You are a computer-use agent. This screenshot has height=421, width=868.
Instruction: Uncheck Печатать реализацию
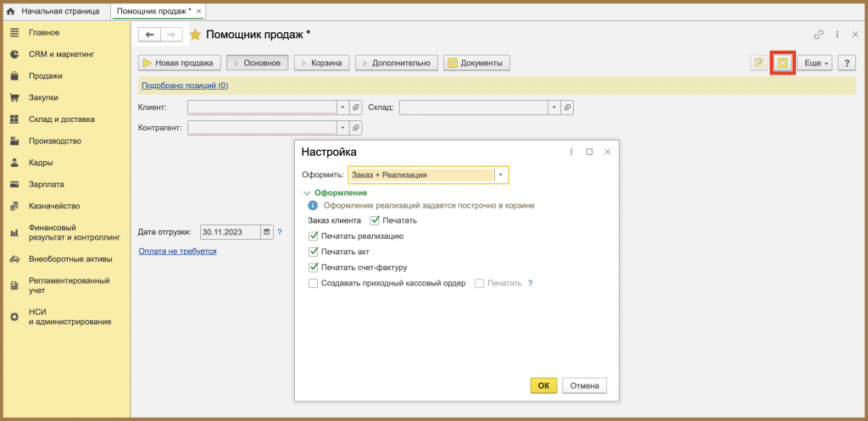coord(314,236)
